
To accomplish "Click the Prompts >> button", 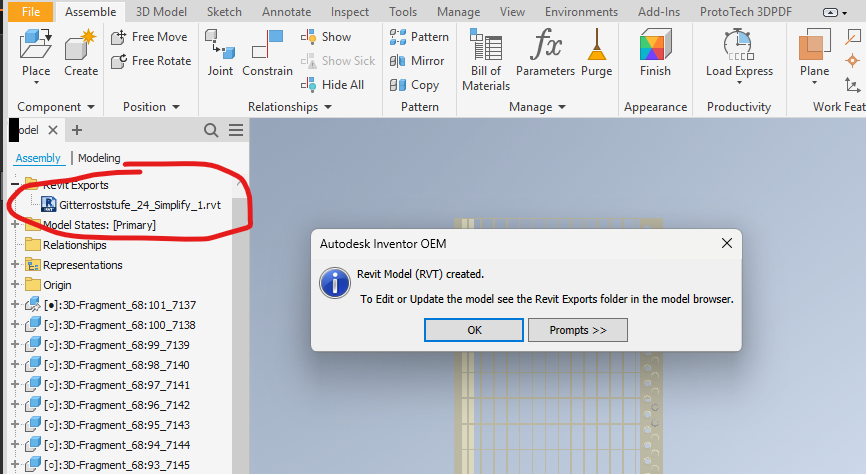I will pyautogui.click(x=578, y=330).
